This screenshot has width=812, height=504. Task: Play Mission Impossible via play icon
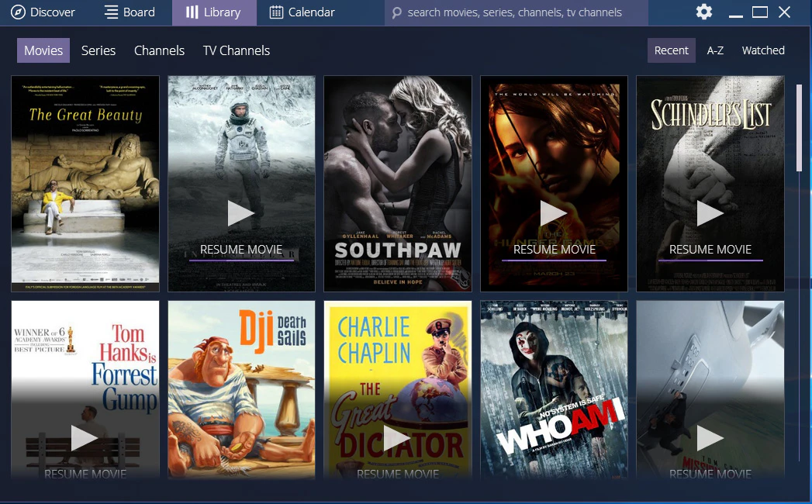click(710, 438)
